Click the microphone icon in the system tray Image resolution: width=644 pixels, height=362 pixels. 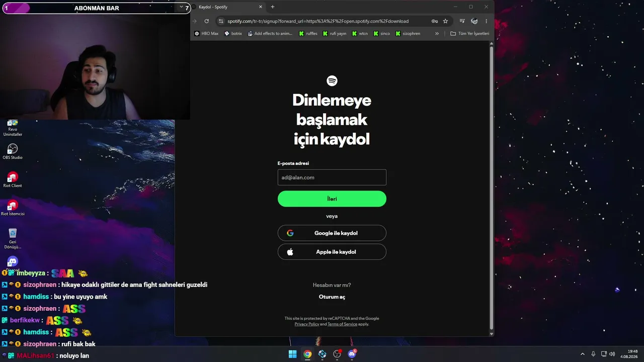[x=593, y=354]
